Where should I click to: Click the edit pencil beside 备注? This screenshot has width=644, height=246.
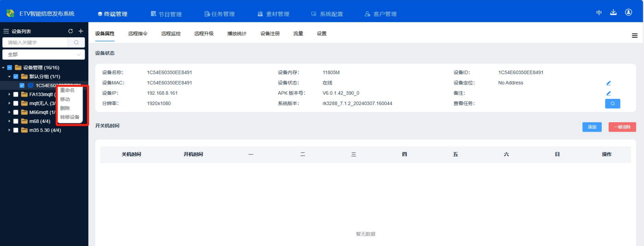[608, 93]
